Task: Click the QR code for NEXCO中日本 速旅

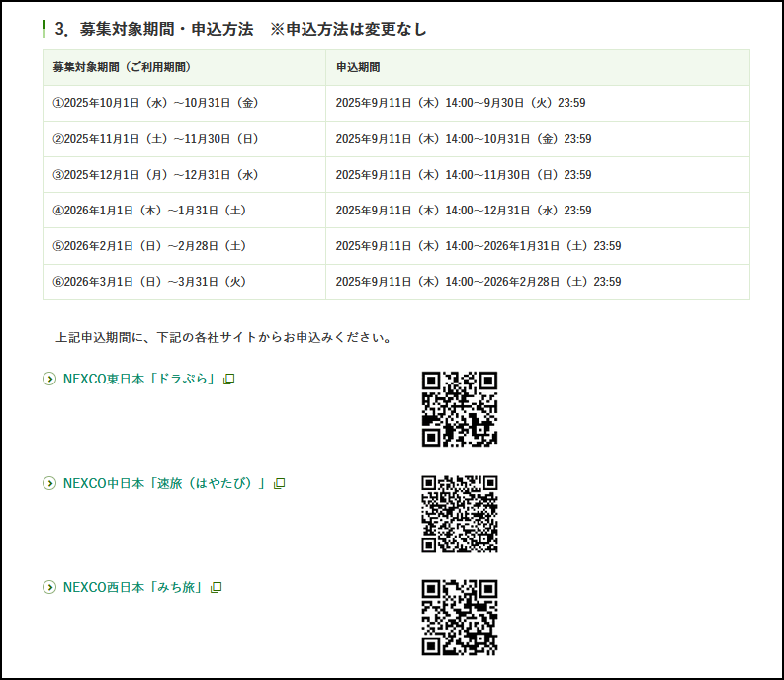Action: pos(460,514)
